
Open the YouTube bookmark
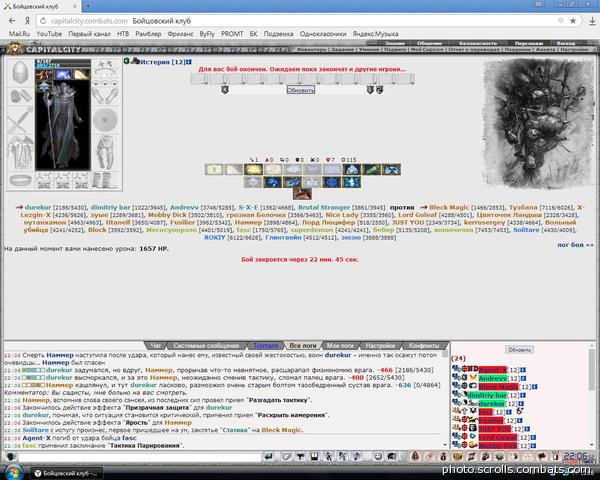click(x=49, y=34)
